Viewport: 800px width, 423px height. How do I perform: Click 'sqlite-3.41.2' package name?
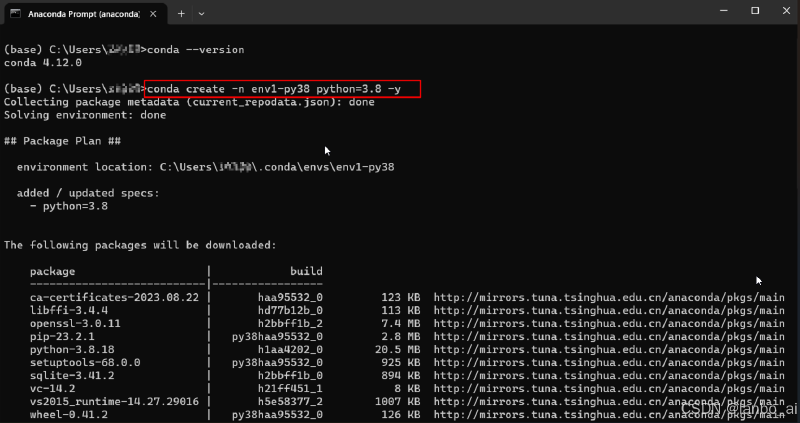click(72, 376)
